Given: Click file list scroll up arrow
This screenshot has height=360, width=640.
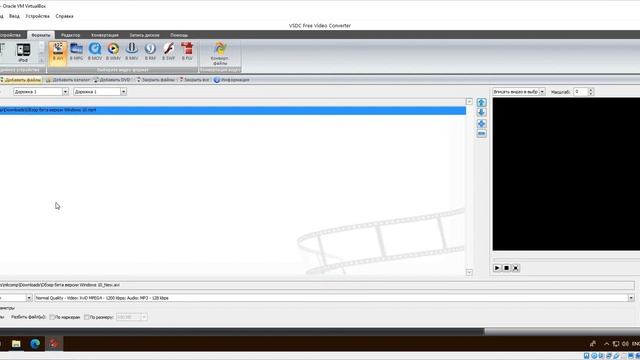Looking at the screenshot, I should 469,101.
